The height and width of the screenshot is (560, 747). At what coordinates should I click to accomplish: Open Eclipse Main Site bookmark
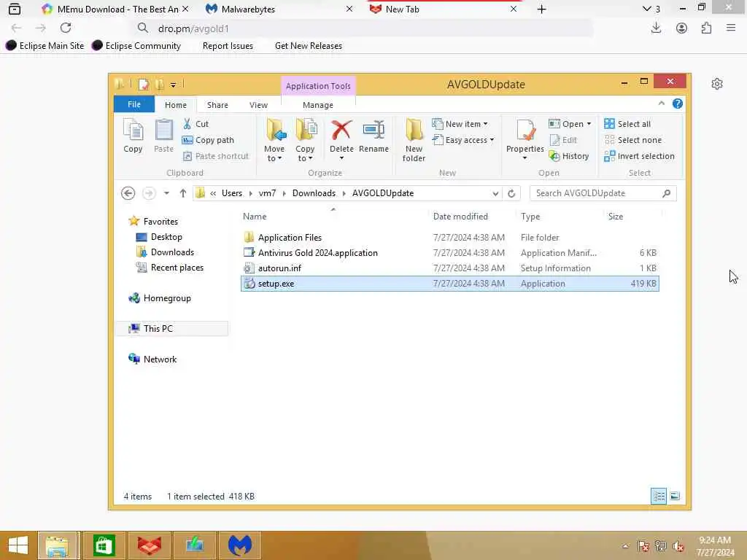coord(44,46)
